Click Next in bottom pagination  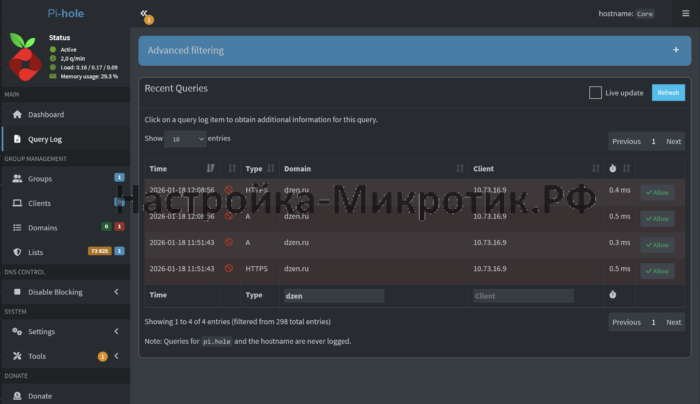[674, 322]
